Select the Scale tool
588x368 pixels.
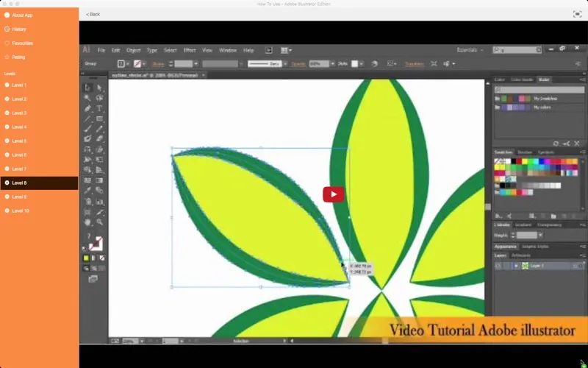pyautogui.click(x=99, y=149)
